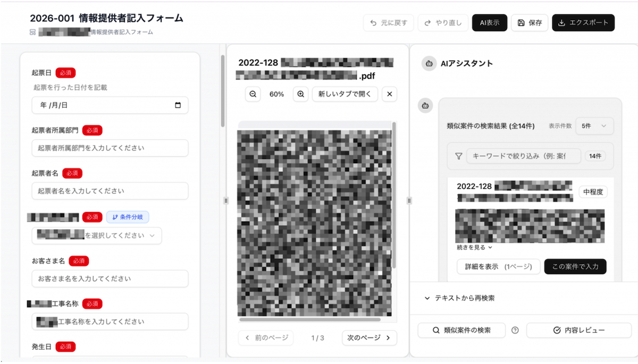
Task: Click the filter icon beside the keyword field
Action: pyautogui.click(x=458, y=155)
